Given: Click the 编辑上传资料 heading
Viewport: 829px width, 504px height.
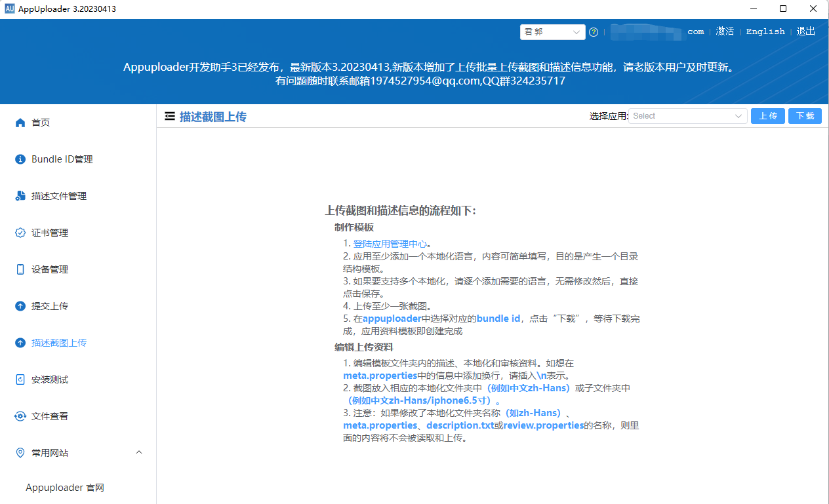Looking at the screenshot, I should click(x=364, y=347).
